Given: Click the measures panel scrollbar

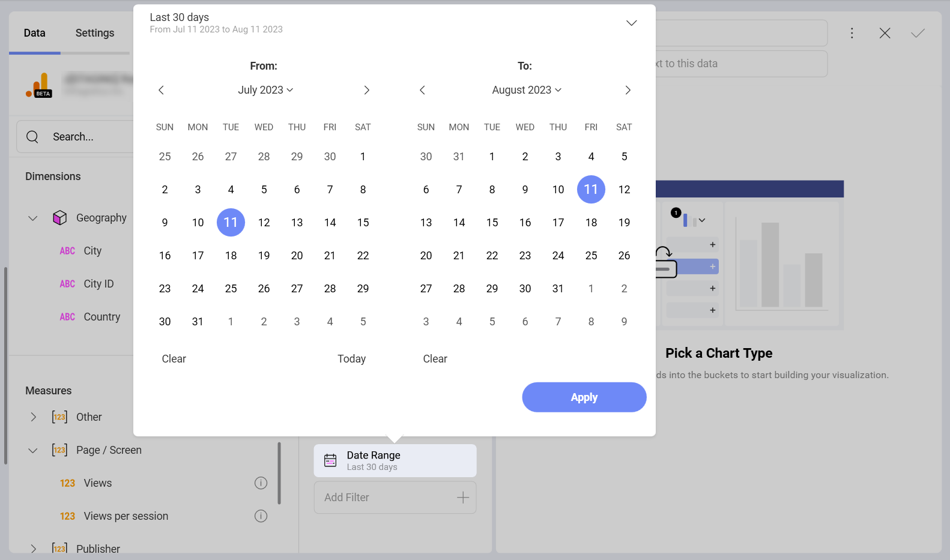Looking at the screenshot, I should [279, 473].
